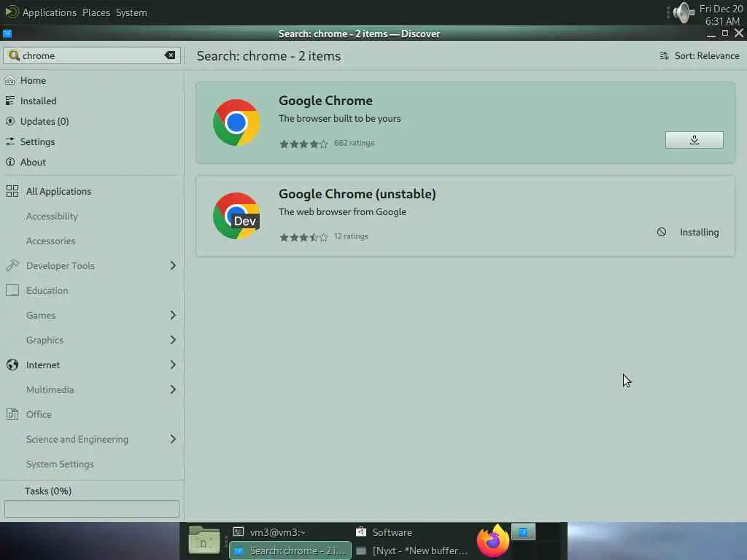Click the 682 ratings stars
This screenshot has width=747, height=560.
303,144
